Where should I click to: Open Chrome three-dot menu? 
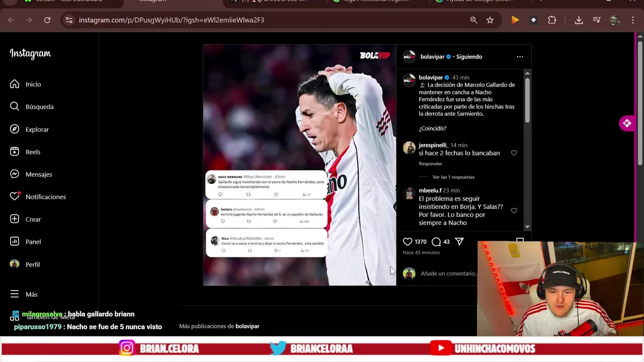[x=633, y=20]
